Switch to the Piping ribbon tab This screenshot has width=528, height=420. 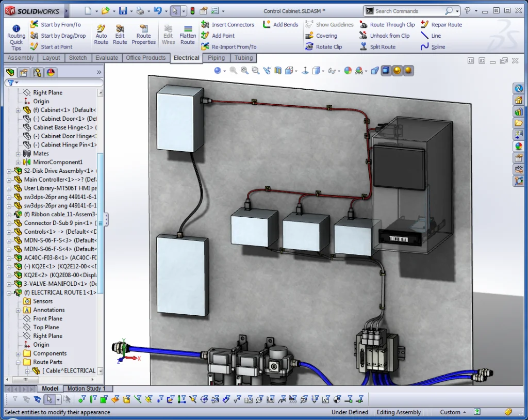[216, 58]
